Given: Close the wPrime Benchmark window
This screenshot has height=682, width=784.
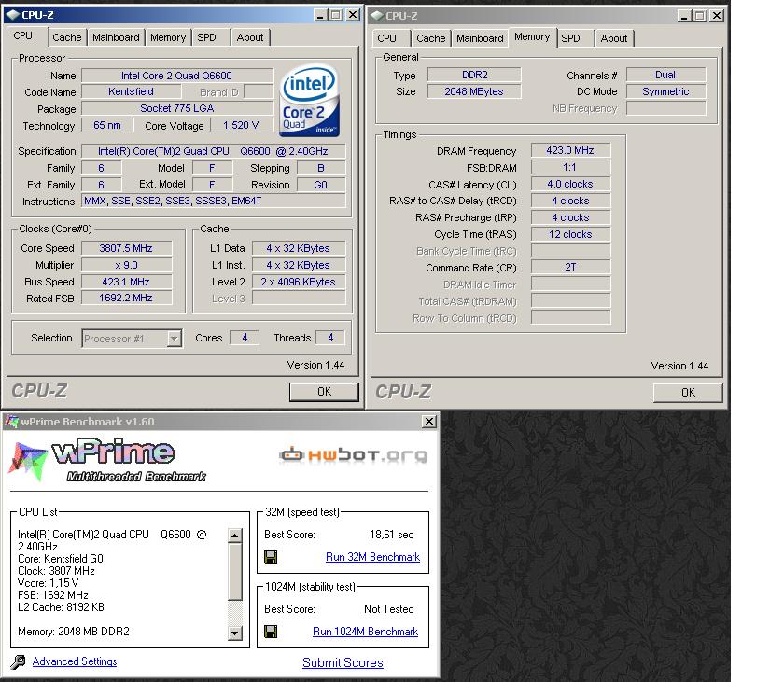Looking at the screenshot, I should [429, 422].
